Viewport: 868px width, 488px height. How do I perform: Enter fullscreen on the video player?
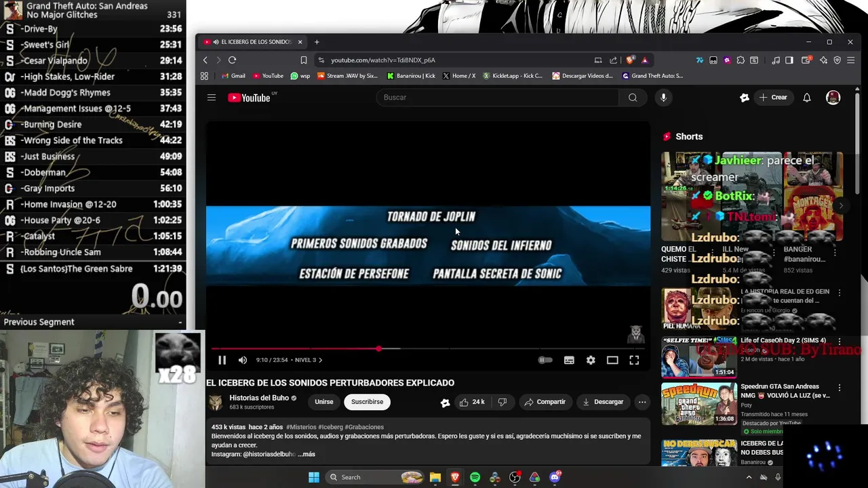[x=634, y=360]
